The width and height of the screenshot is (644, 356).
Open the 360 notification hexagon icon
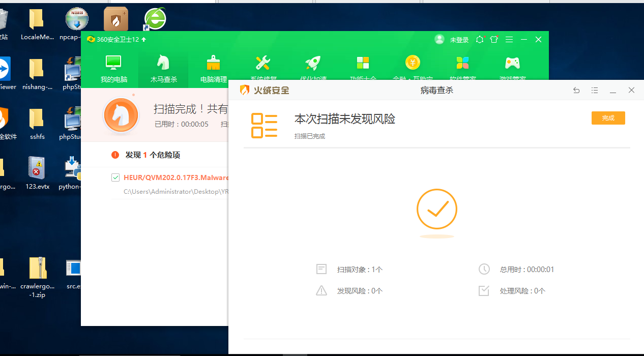point(480,39)
